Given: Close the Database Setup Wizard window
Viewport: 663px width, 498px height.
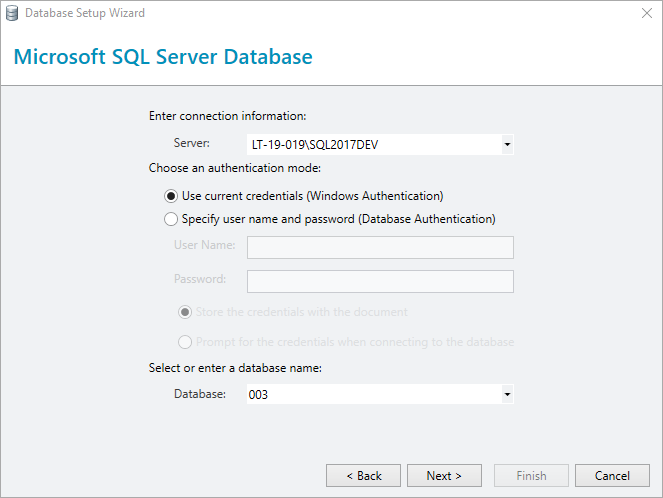Looking at the screenshot, I should pyautogui.click(x=647, y=13).
